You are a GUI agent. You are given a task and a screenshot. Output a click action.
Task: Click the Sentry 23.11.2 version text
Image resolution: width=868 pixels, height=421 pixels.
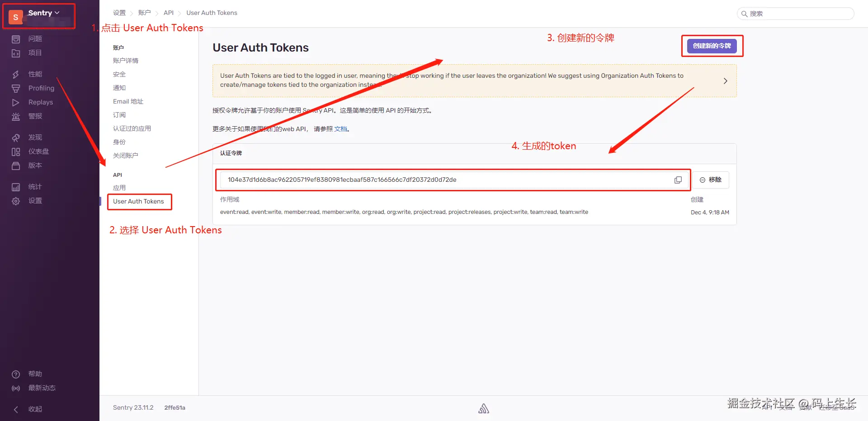click(133, 407)
